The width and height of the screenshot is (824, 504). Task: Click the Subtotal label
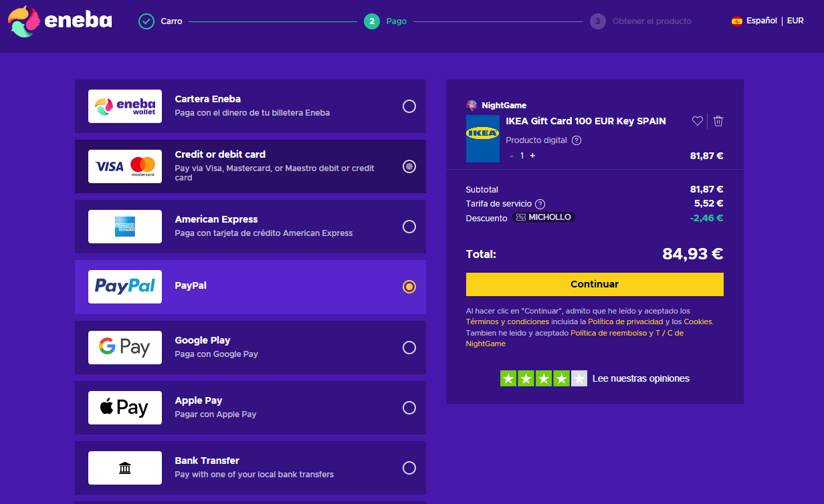pos(482,190)
